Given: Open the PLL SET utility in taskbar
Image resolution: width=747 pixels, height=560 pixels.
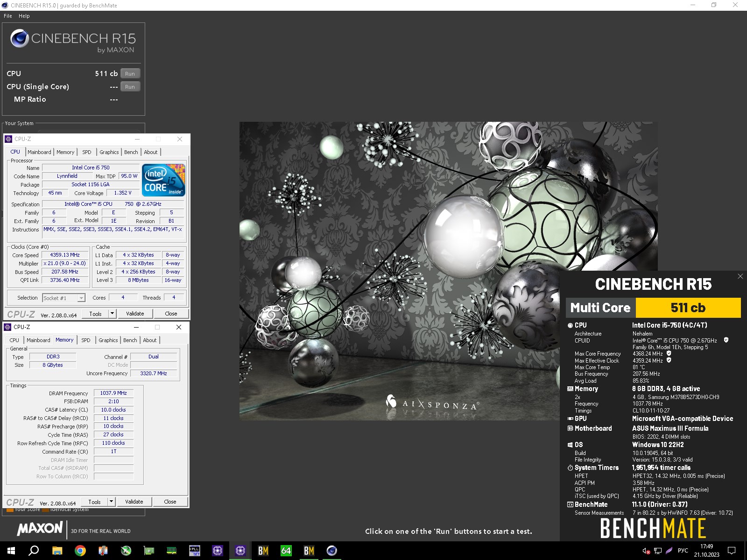Looking at the screenshot, I should point(195,551).
